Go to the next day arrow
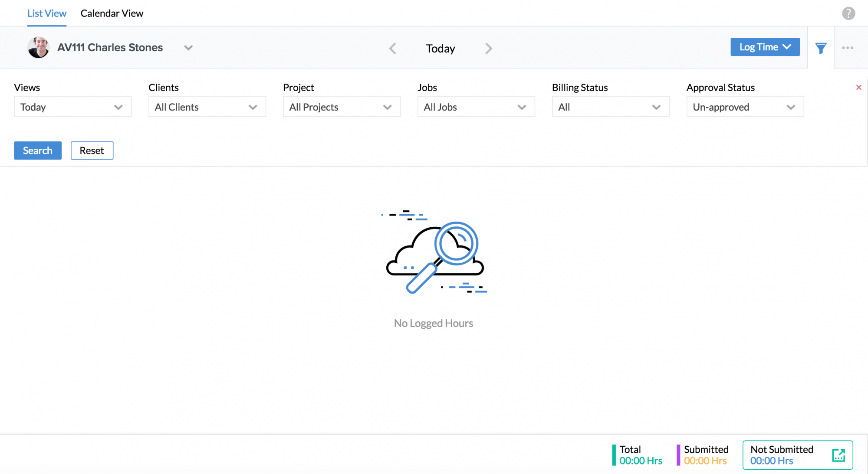 click(x=489, y=48)
